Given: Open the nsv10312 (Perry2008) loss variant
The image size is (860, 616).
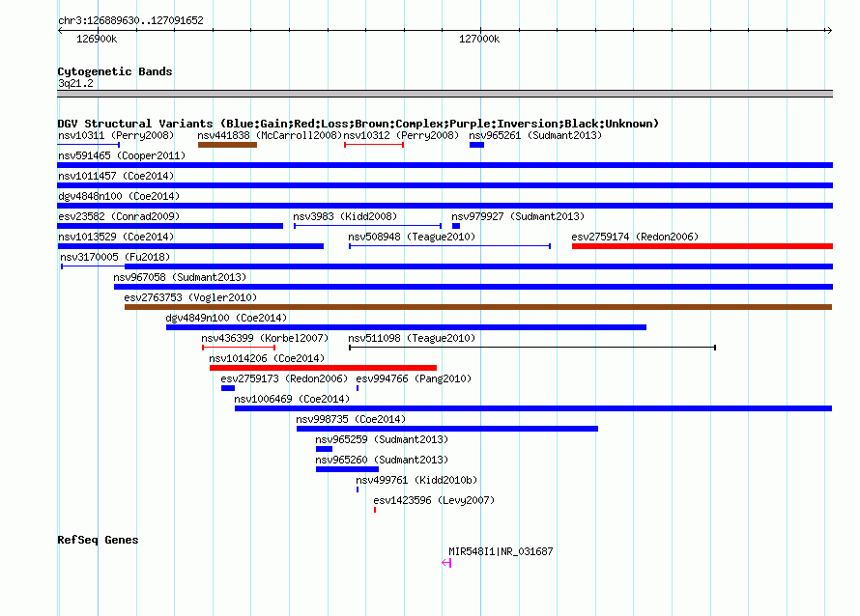Looking at the screenshot, I should click(x=401, y=135).
